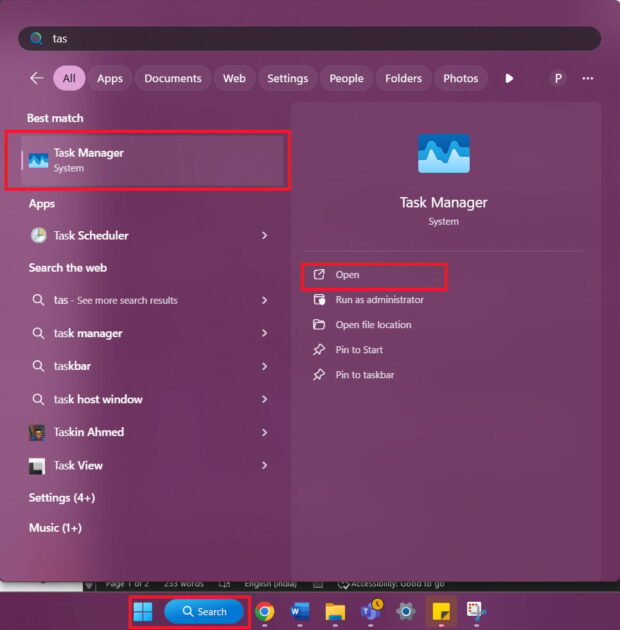620x630 pixels.
Task: Click the Windows Start button on taskbar
Action: point(143,612)
